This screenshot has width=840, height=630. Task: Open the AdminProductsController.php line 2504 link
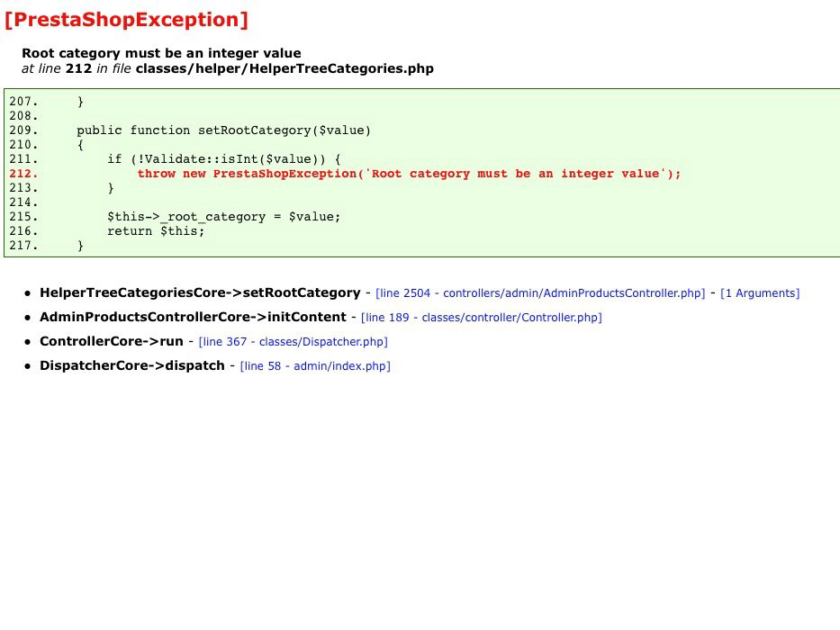[x=540, y=293]
